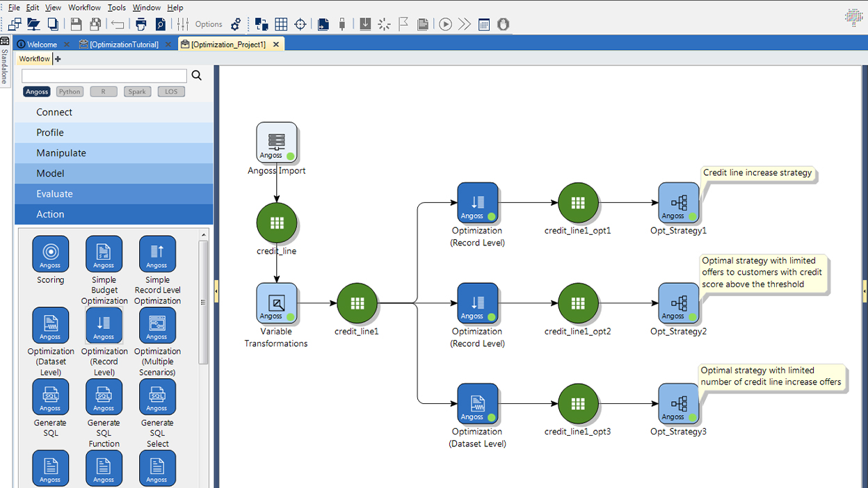
Task: Select the Opt_Strategy2 node
Action: [x=677, y=304]
